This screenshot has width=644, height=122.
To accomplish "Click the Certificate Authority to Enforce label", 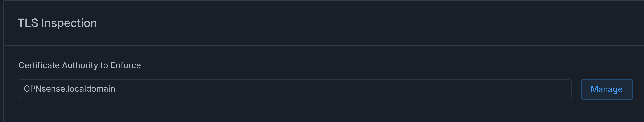I will 80,65.
